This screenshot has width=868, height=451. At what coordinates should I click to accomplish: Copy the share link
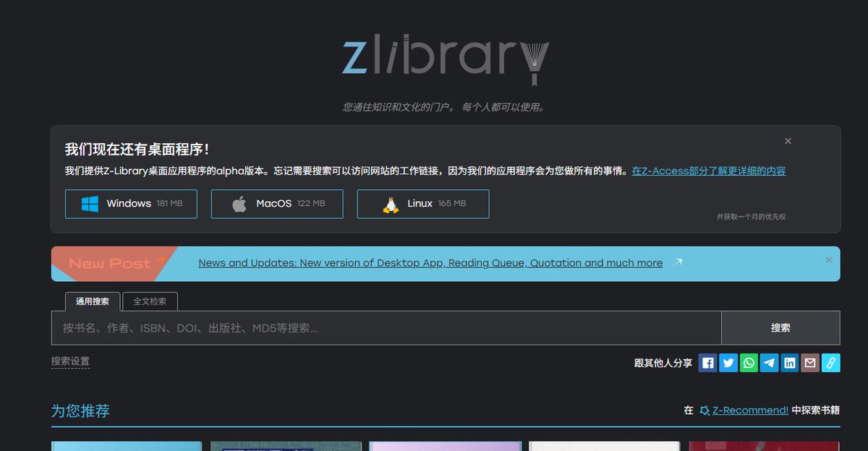click(831, 363)
